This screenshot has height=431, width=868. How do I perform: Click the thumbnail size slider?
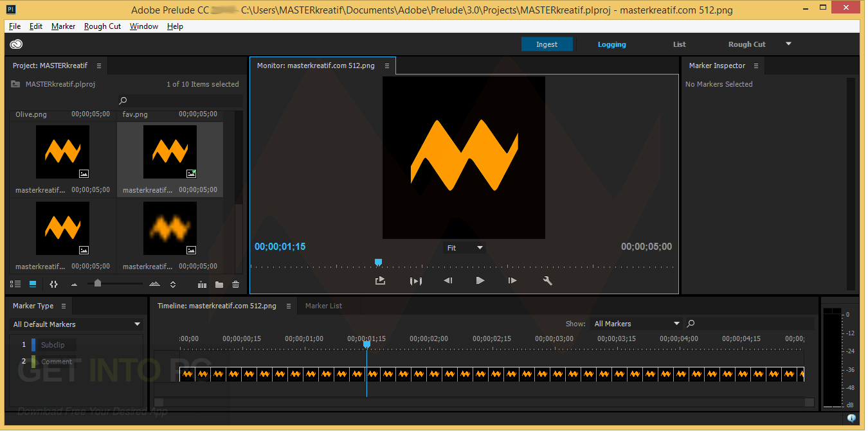[98, 283]
